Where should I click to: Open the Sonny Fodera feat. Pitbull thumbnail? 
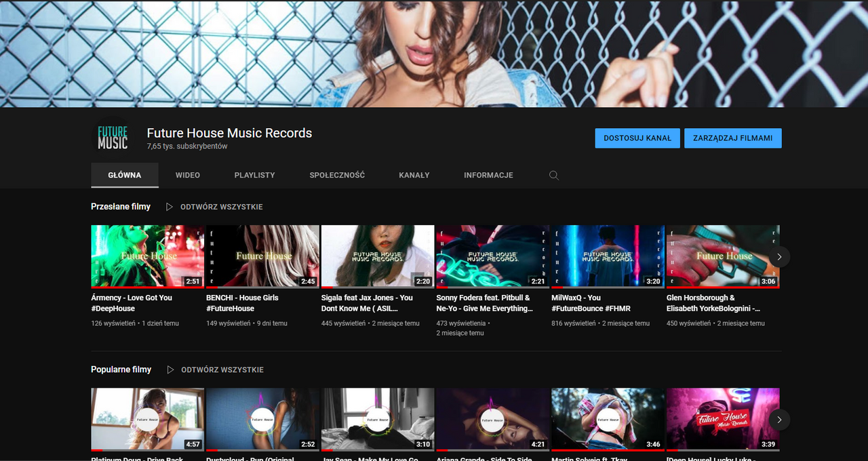[x=493, y=257]
